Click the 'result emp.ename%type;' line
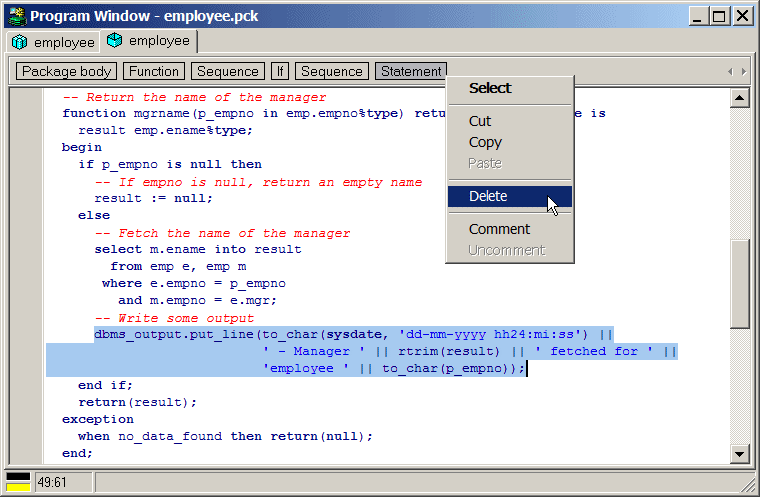The height and width of the screenshot is (497, 760). (x=165, y=130)
